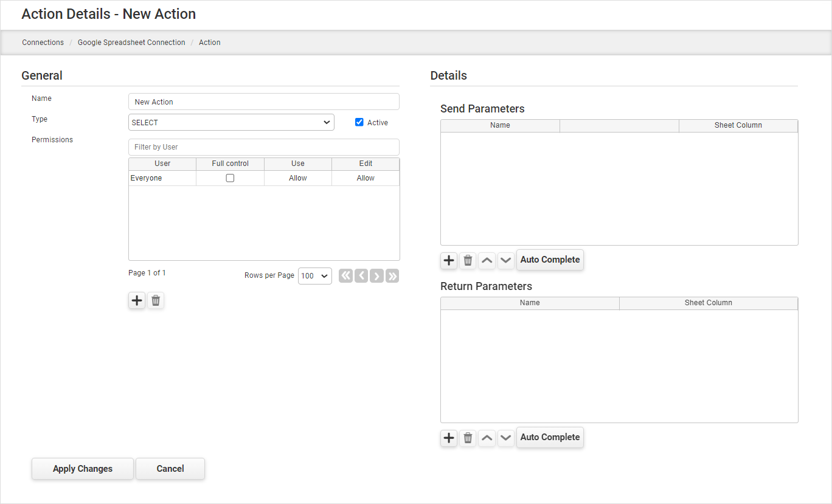Click the Filter by User field
Viewport: 832px width, 504px height.
click(264, 147)
